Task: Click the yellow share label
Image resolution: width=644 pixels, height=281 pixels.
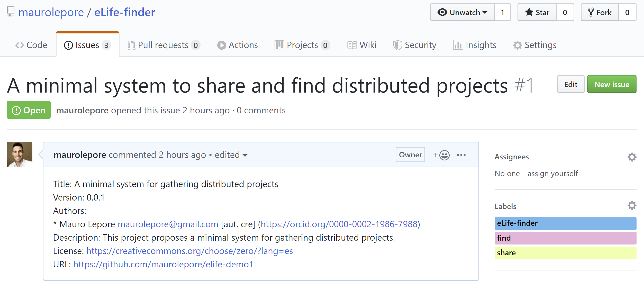Action: pos(565,253)
